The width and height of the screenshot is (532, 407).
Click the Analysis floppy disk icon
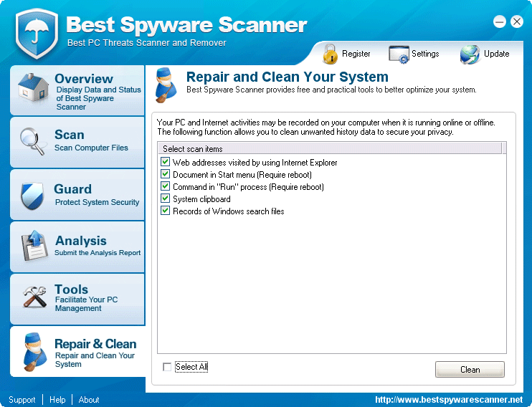34,246
